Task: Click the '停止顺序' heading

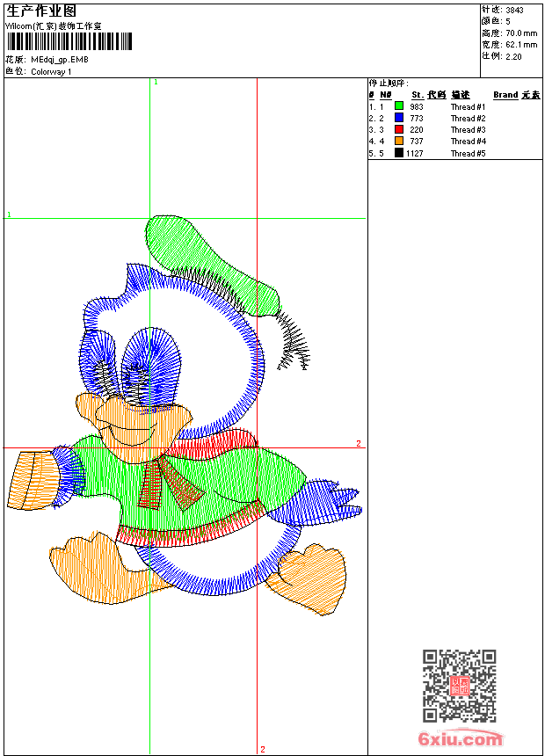Action: point(389,84)
